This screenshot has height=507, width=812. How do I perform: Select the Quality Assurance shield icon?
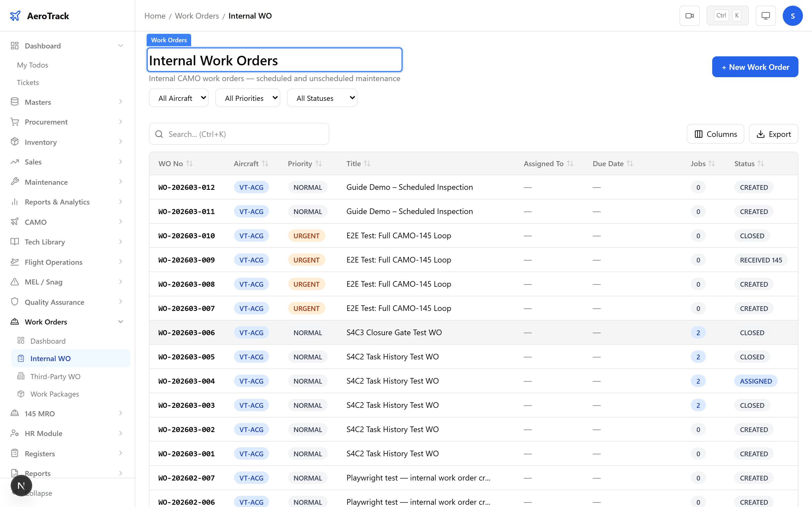[15, 302]
